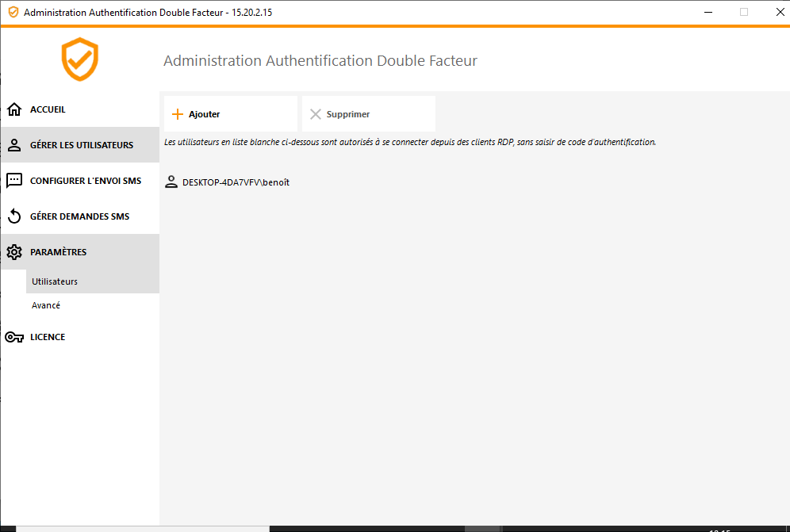Click the orange shield logo
Screen dimensions: 790x532
tap(79, 59)
